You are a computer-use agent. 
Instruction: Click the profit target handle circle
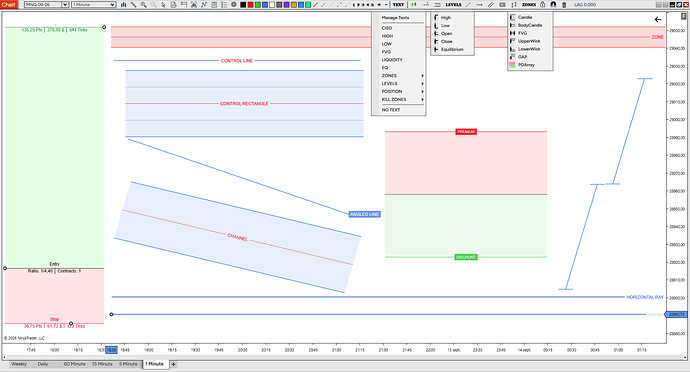(x=104, y=27)
